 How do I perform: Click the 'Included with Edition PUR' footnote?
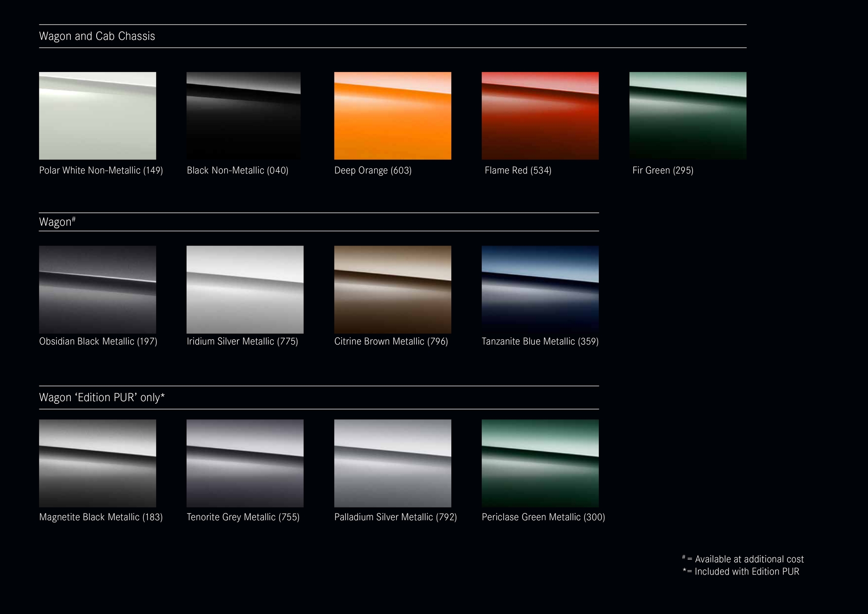741,572
